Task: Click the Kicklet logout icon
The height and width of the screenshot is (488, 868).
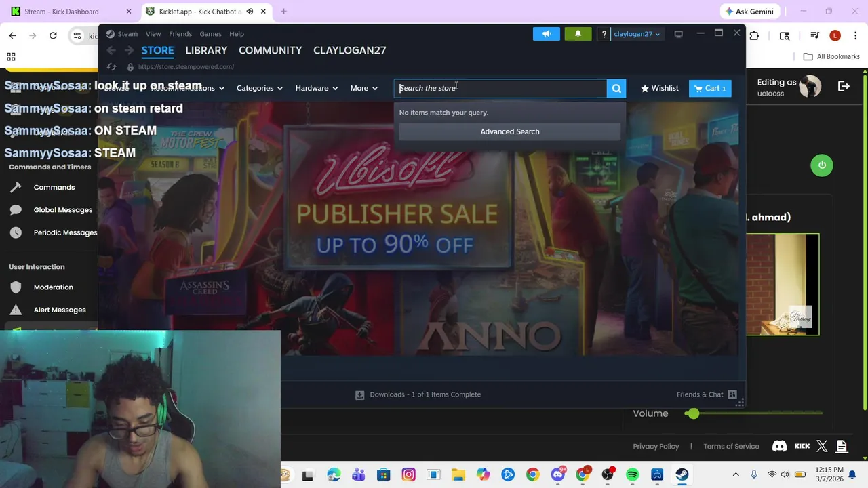Action: (844, 87)
